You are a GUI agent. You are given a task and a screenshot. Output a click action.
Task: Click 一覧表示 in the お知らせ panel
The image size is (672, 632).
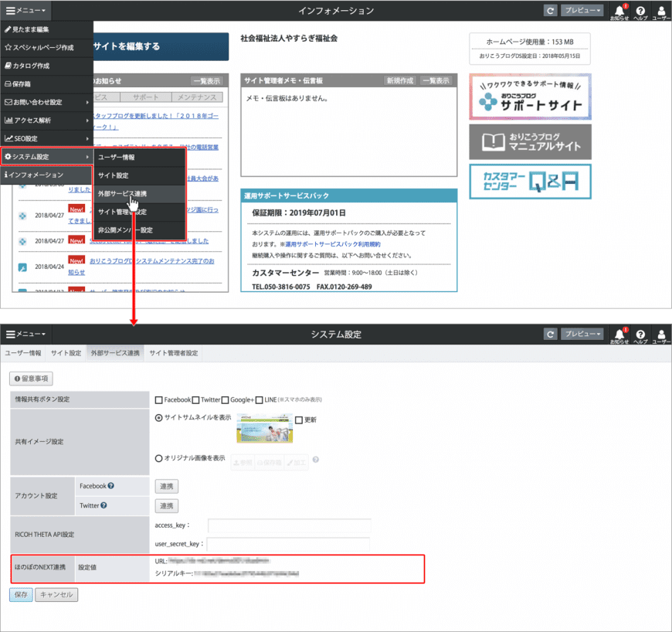(206, 81)
